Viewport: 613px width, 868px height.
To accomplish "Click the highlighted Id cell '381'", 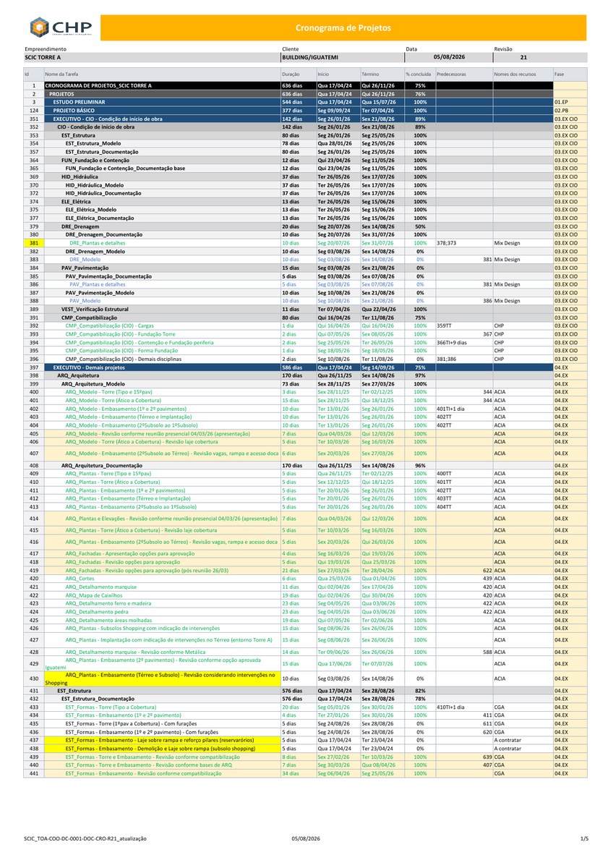I will coord(34,244).
